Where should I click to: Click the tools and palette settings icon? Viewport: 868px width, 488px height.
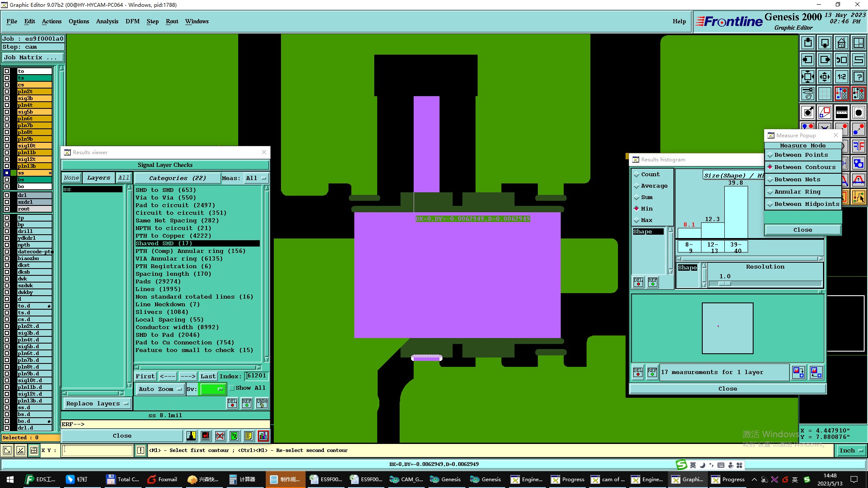pos(808,93)
